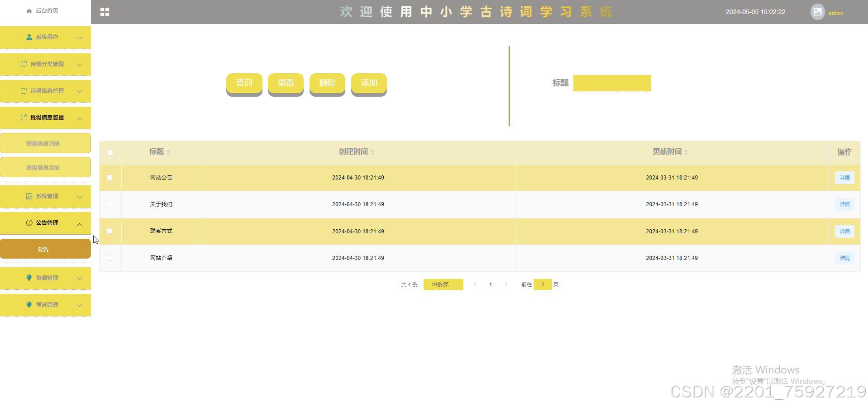Click the edit icon beside 班级信息管理
Image resolution: width=868 pixels, height=406 pixels.
pos(24,117)
